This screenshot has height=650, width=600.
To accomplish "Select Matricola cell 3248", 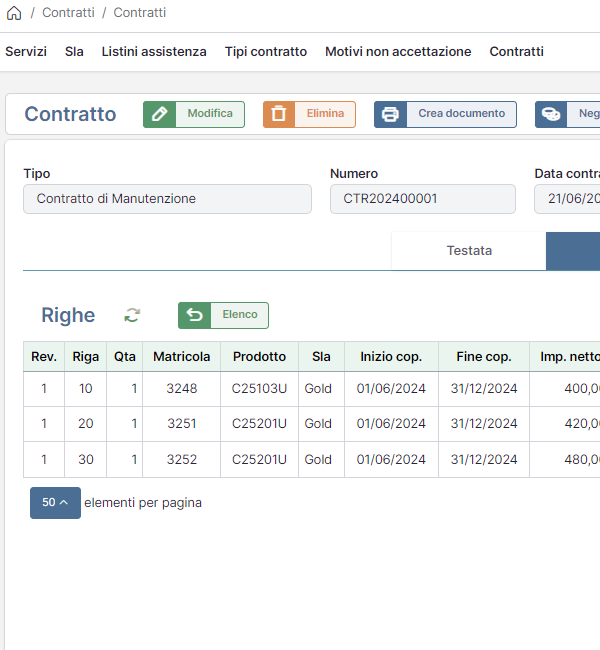I will coord(182,389).
